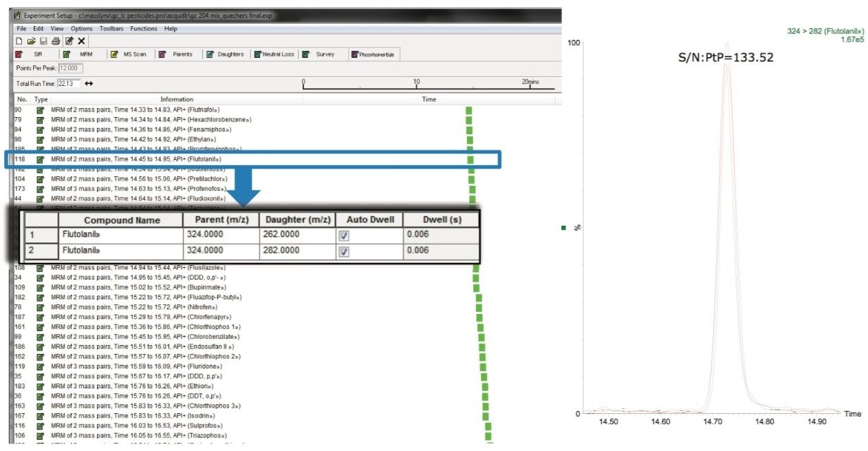Open the Toolbars menu
This screenshot has height=451, width=868.
(111, 29)
